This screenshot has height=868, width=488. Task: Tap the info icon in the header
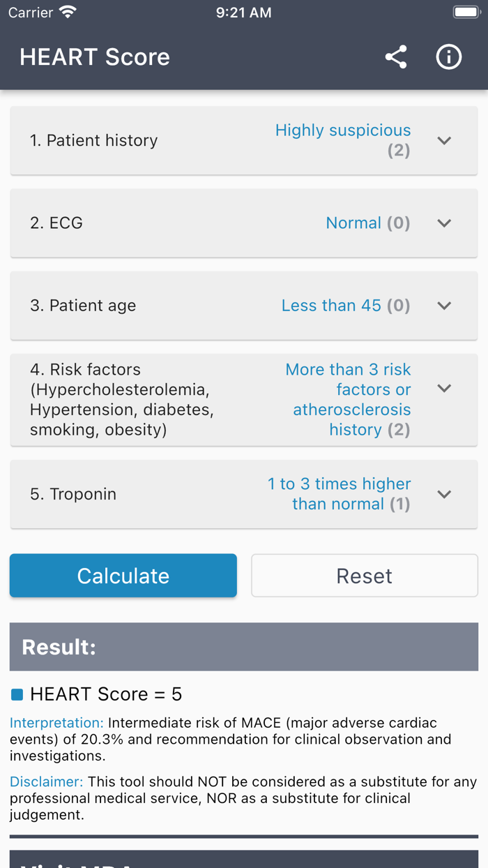[x=448, y=57]
